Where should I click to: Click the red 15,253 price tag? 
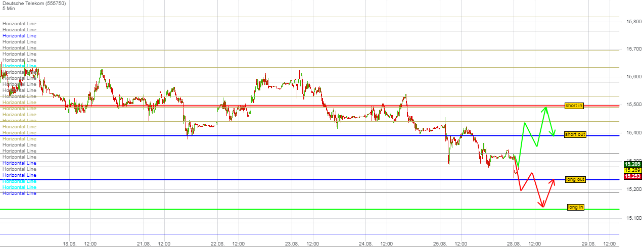[x=632, y=176]
